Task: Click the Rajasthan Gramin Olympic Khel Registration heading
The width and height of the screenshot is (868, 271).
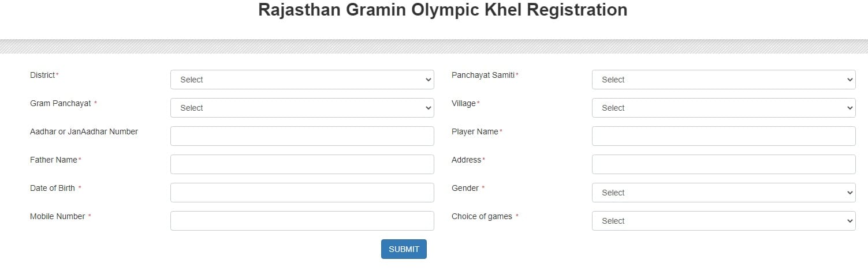Action: [x=442, y=10]
